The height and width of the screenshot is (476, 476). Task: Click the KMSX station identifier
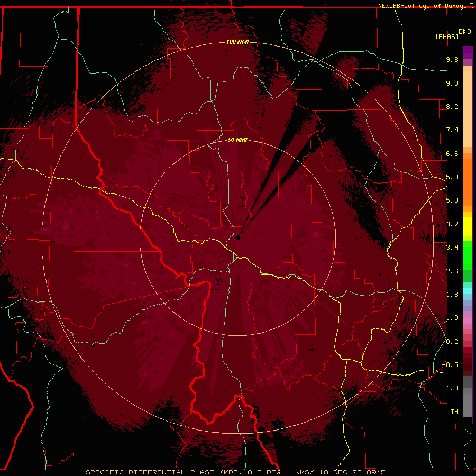click(304, 472)
